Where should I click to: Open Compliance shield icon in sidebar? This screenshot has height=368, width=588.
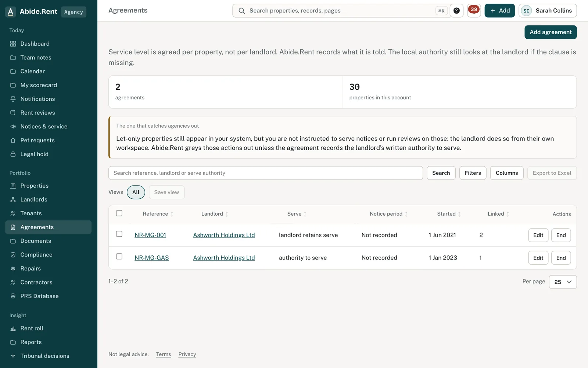13,255
